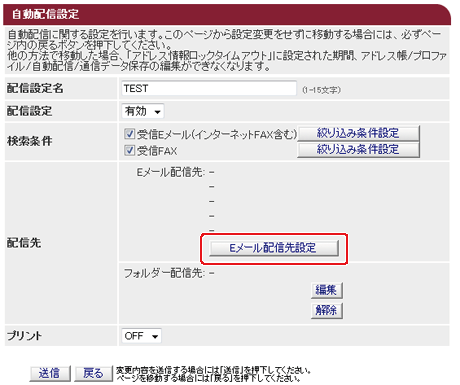Uncheck the 受信Eメール(インターネットFAX含む) checkbox
The height and width of the screenshot is (385, 460).
[129, 134]
